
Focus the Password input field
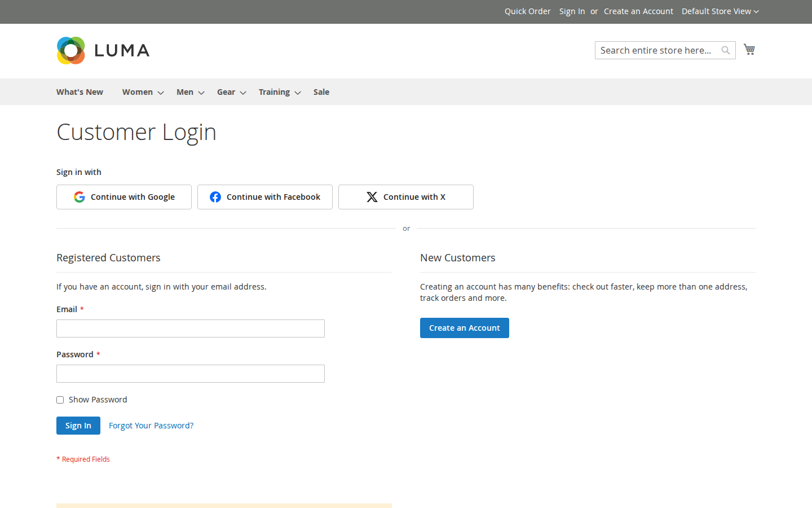click(x=191, y=374)
